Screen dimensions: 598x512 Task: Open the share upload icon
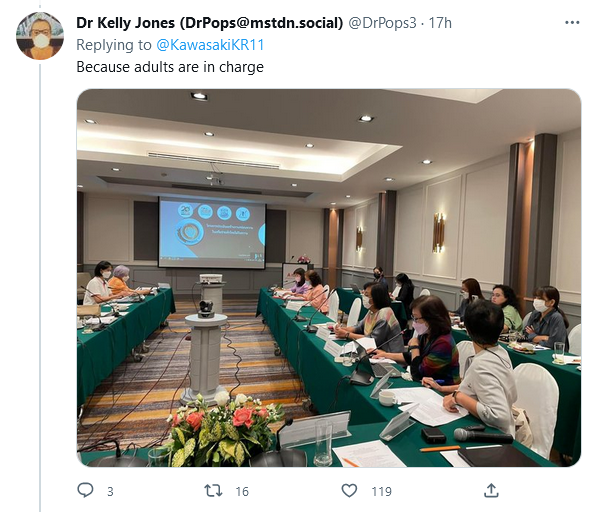point(491,490)
